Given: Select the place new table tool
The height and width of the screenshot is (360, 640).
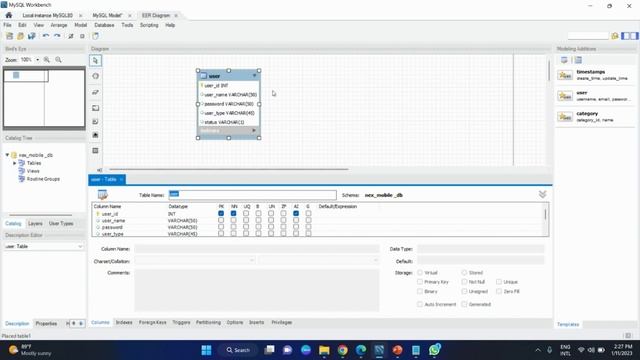Looking at the screenshot, I should 96,151.
